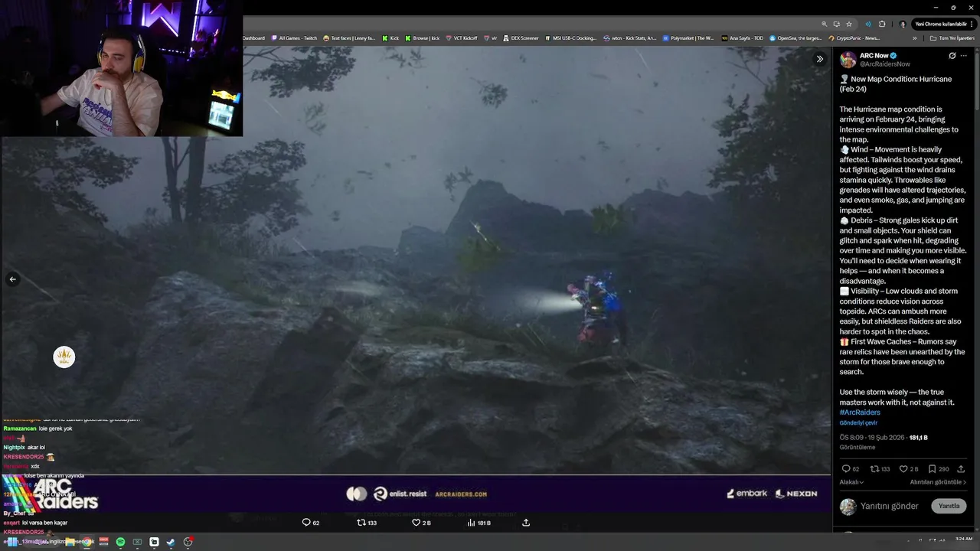
Task: Click the Yanıtla reply button
Action: [x=949, y=506]
